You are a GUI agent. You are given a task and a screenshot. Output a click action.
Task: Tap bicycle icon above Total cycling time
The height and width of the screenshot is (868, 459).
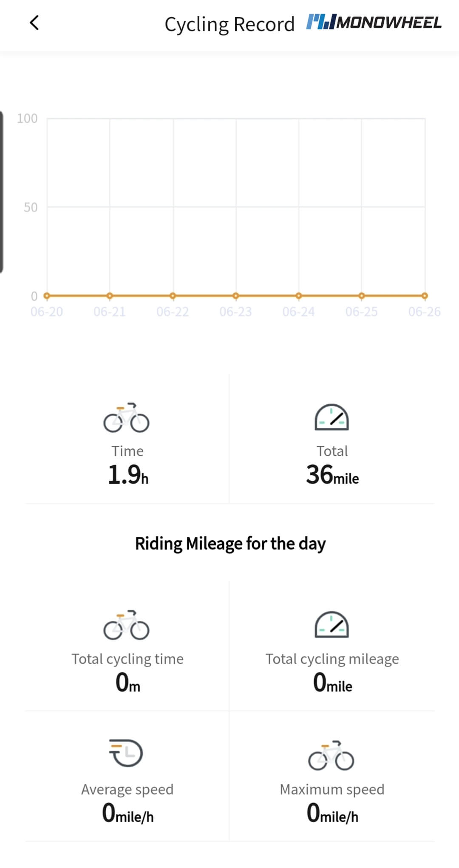(126, 625)
